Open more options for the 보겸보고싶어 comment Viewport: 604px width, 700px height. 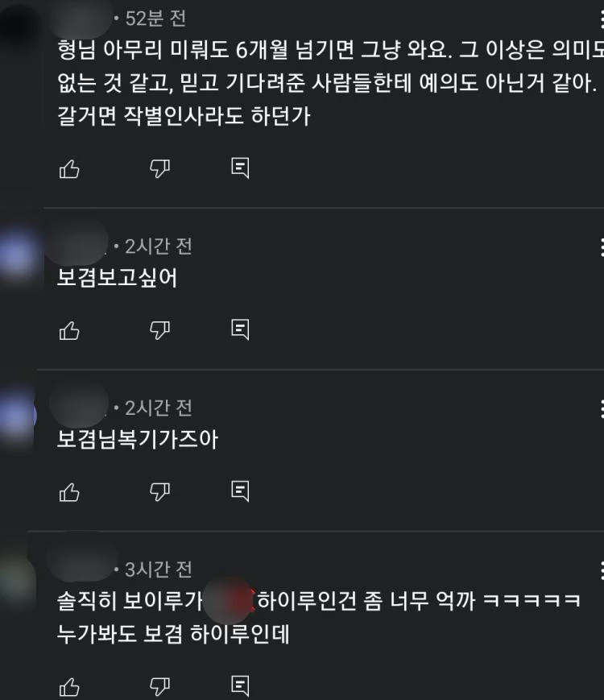[x=602, y=247]
